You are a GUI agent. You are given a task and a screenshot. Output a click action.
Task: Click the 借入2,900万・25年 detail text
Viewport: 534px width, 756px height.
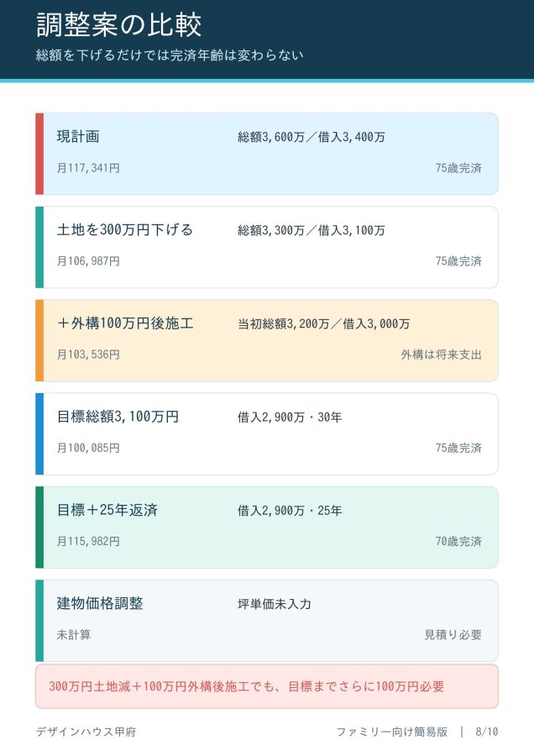point(290,511)
